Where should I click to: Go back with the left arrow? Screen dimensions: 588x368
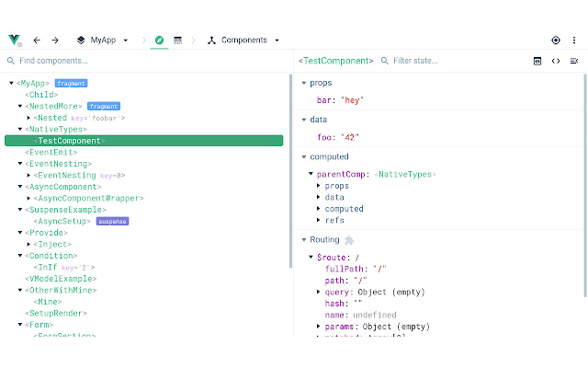pyautogui.click(x=37, y=40)
